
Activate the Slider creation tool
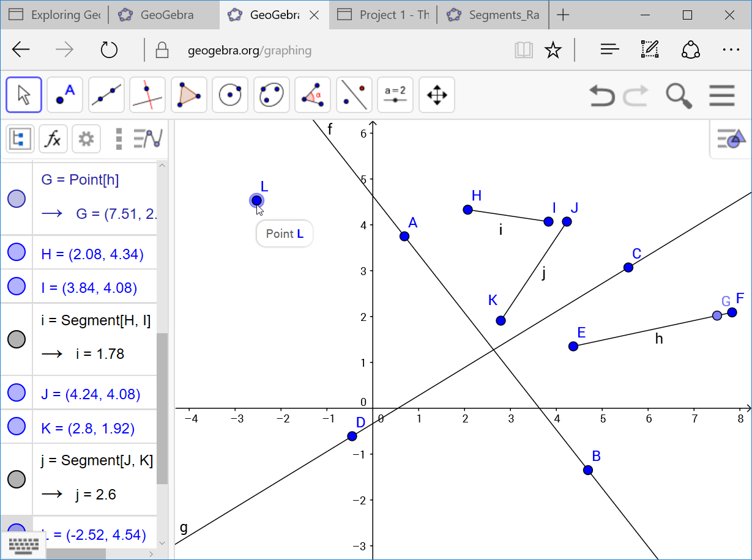point(395,95)
